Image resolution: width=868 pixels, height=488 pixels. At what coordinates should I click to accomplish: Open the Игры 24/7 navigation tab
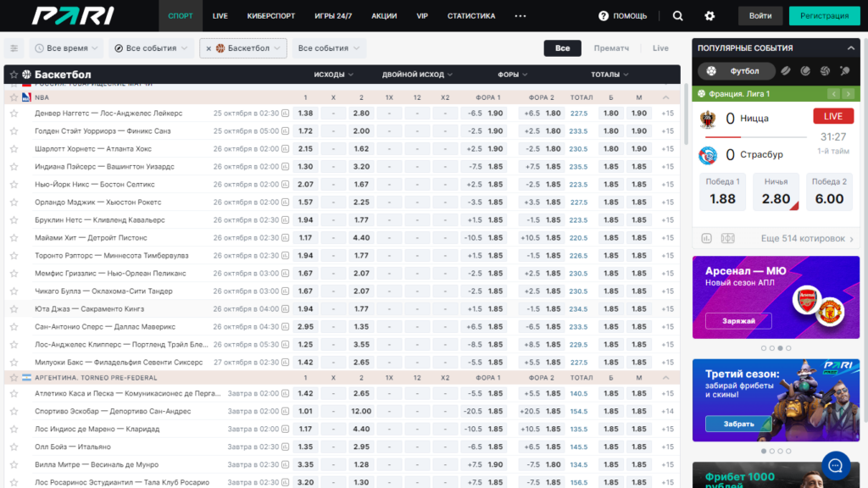point(333,16)
